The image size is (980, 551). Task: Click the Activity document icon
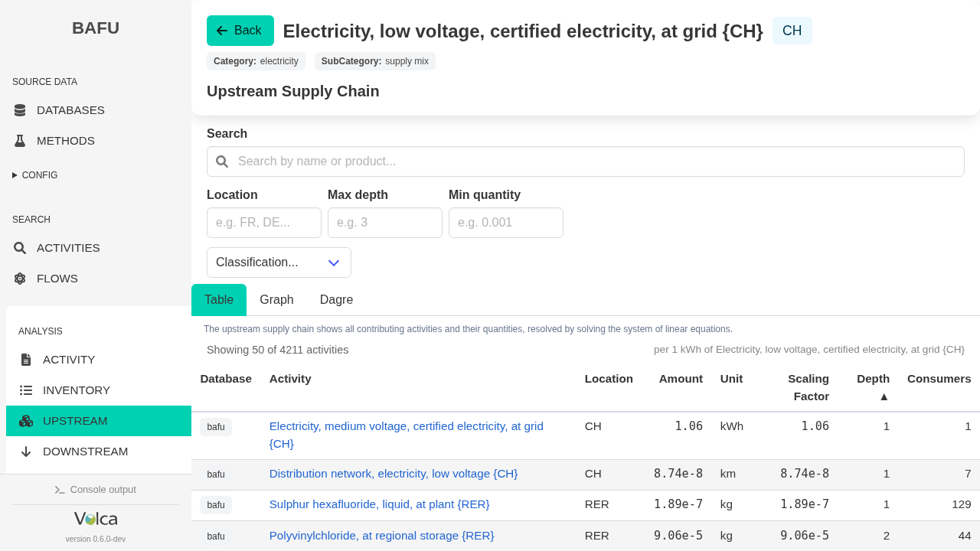pos(26,360)
